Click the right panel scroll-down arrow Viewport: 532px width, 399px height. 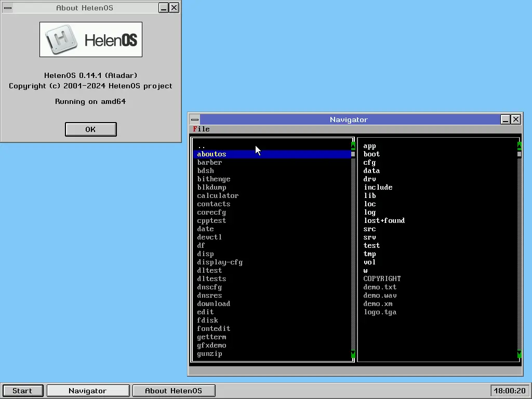520,354
